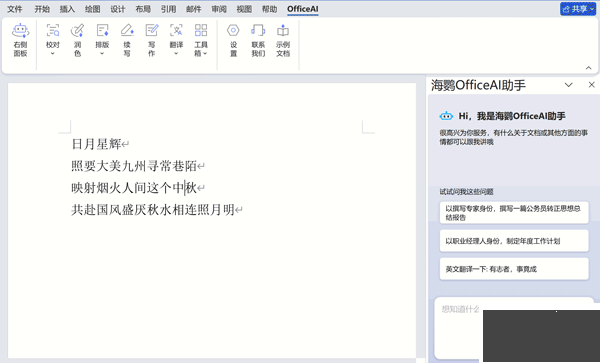Viewport: 600px width, 363px height.
Task: Expand the 校对 dropdown arrow
Action: tap(53, 54)
